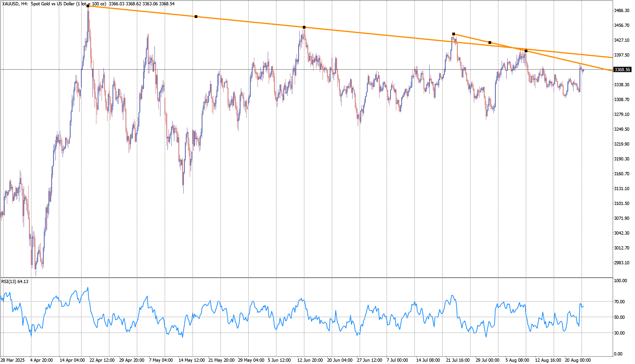The height and width of the screenshot is (364, 635).
Task: Click the 28 Mar 2025 date label
Action: (x=13, y=360)
